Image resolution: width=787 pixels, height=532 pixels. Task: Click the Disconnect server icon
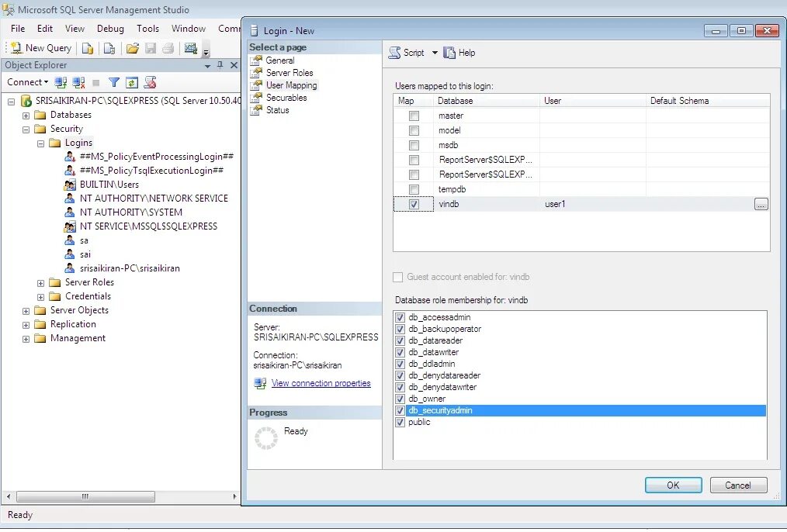point(78,82)
